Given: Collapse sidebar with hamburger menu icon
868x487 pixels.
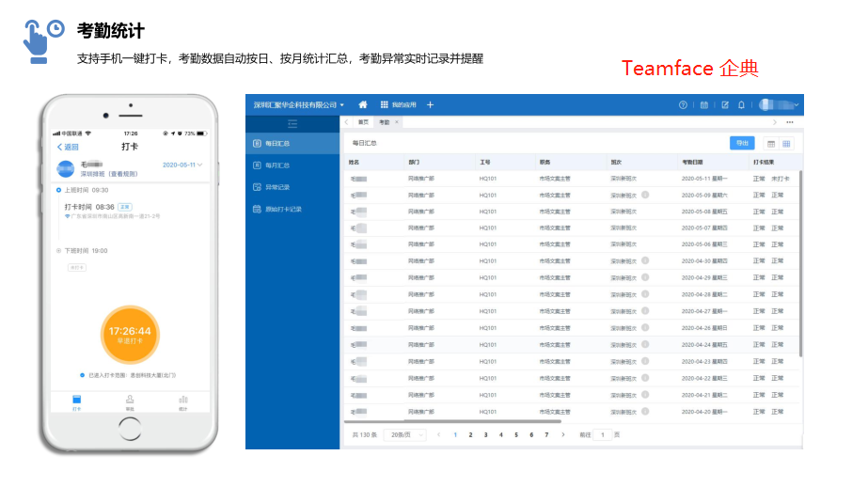Looking at the screenshot, I should 292,123.
